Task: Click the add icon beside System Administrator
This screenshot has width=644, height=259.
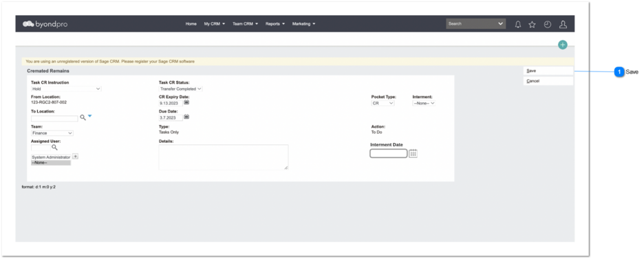Action: 75,156
